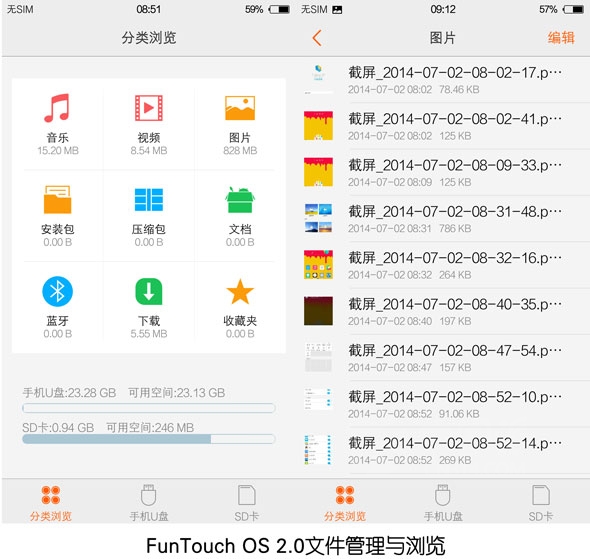Open the 收藏夹 favorites star icon

click(240, 292)
